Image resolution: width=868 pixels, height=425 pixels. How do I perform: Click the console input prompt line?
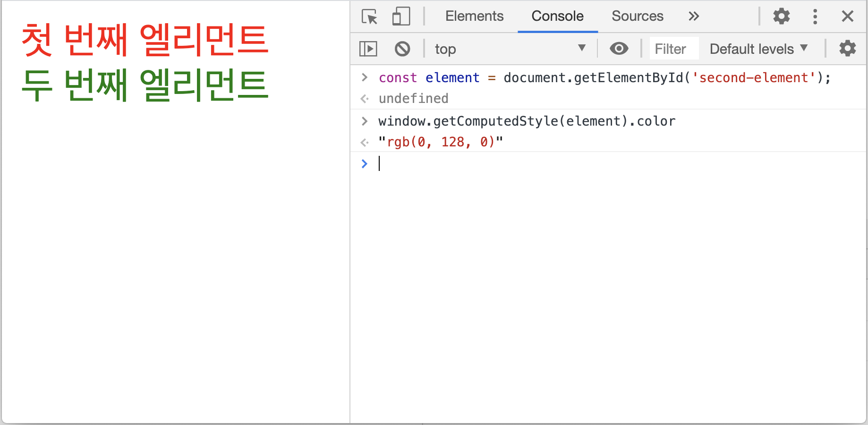[x=608, y=164]
